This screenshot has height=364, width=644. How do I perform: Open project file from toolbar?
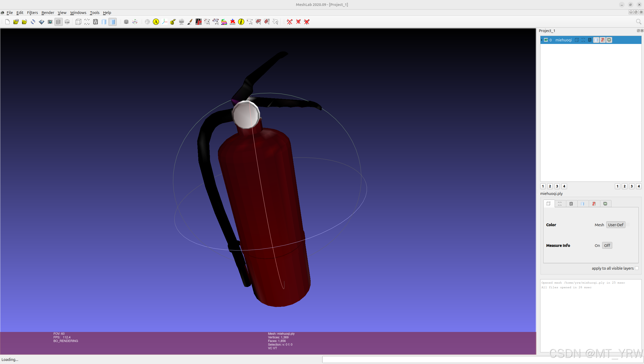16,22
